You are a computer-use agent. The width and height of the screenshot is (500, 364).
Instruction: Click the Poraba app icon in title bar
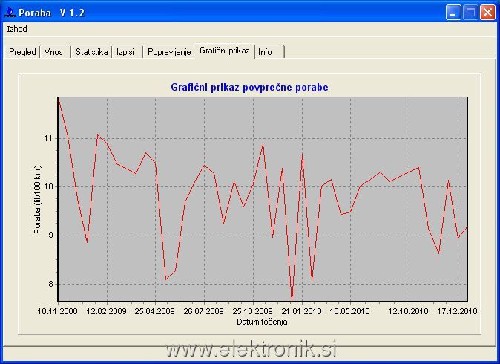click(9, 13)
